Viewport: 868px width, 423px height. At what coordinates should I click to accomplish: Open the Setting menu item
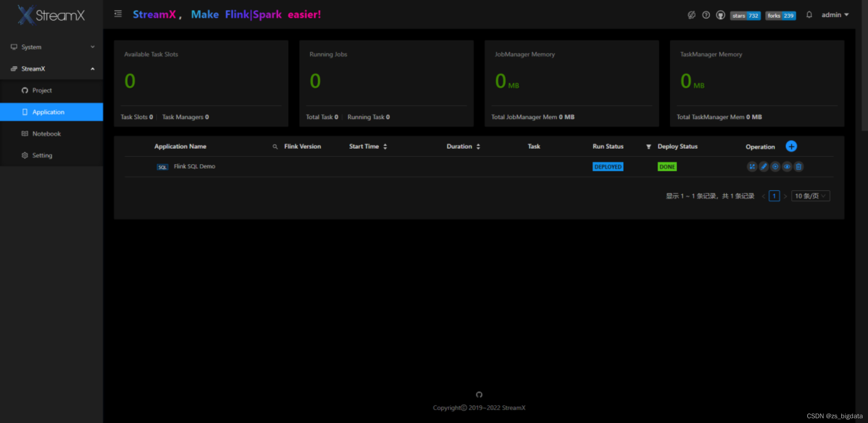click(x=42, y=156)
